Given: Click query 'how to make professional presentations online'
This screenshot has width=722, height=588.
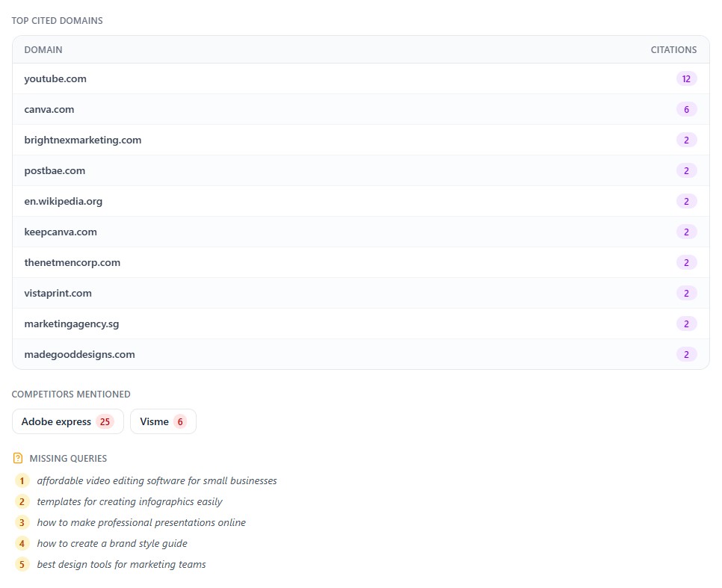Looking at the screenshot, I should coord(141,522).
